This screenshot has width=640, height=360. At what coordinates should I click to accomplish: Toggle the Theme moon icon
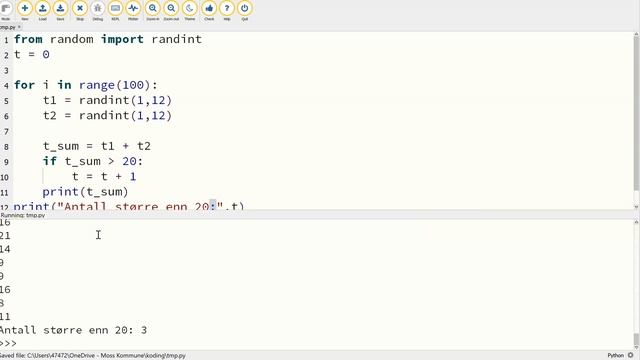click(x=190, y=9)
